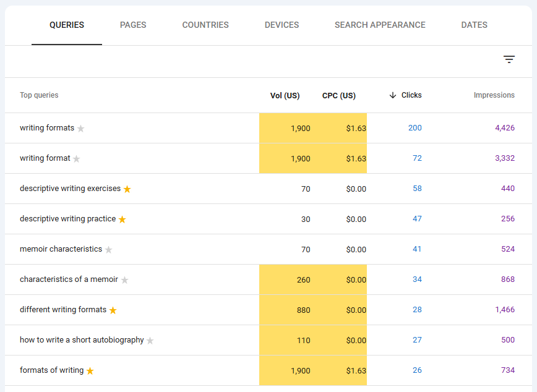Open the Countries tab
The image size is (537, 392).
[205, 25]
